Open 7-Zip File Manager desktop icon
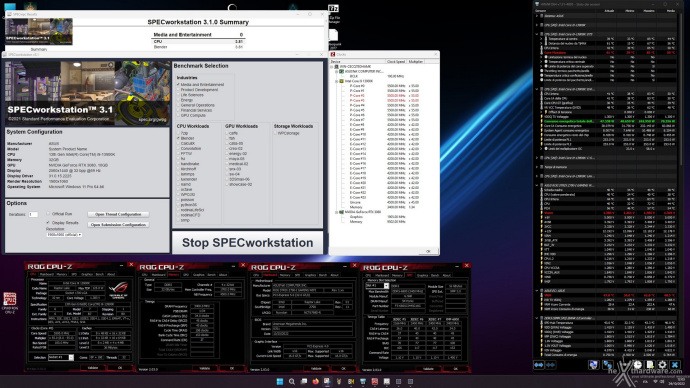This screenshot has height=388, width=690. 333,13
